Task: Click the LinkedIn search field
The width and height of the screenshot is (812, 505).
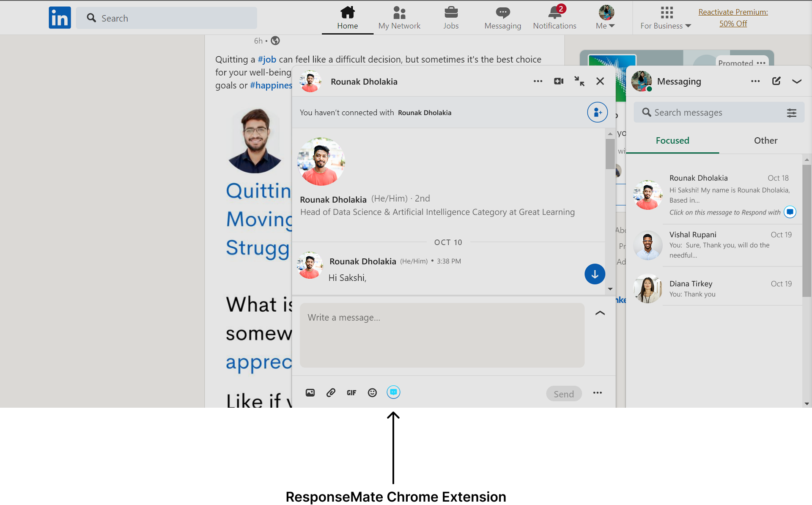Action: coord(167,18)
